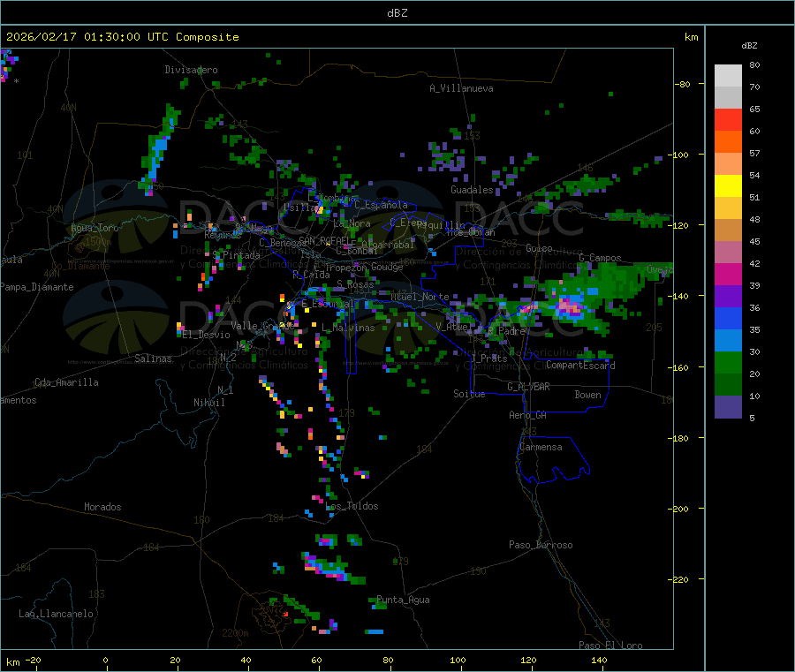This screenshot has height=672, width=795.
Task: Click the timestamp text 2026/02/17 01:30:00 UTC Composite
Action: pyautogui.click(x=122, y=37)
